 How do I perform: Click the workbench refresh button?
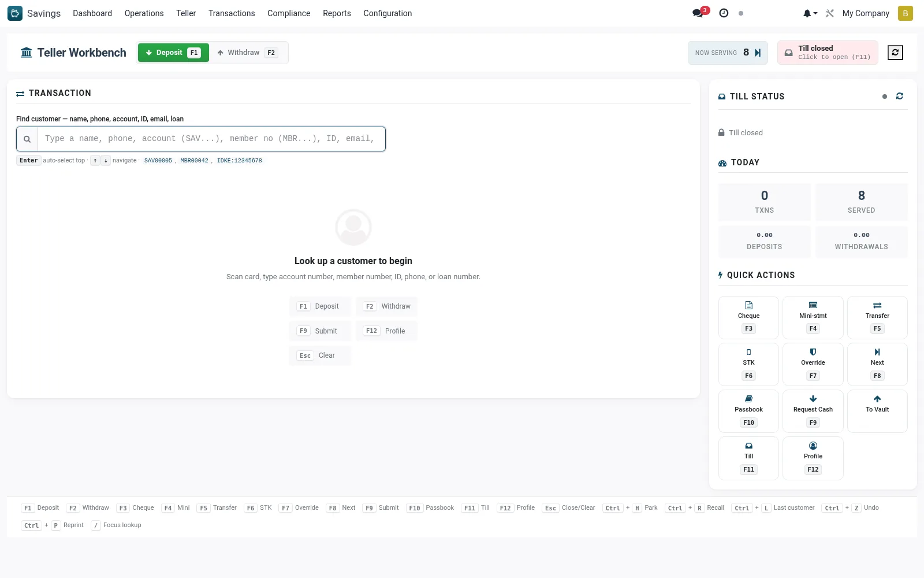point(895,53)
